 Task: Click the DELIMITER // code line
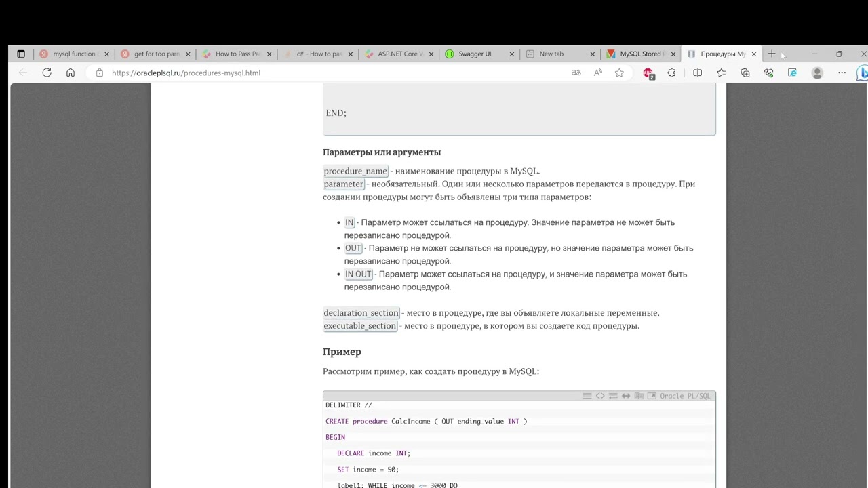[x=349, y=405]
